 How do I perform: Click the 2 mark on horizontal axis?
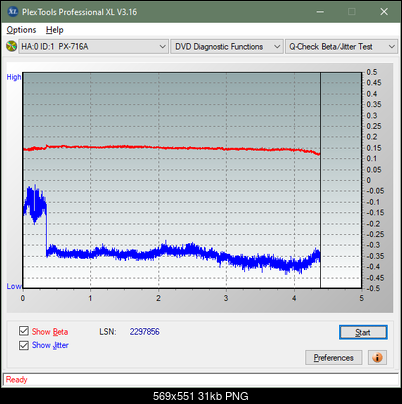pyautogui.click(x=158, y=298)
